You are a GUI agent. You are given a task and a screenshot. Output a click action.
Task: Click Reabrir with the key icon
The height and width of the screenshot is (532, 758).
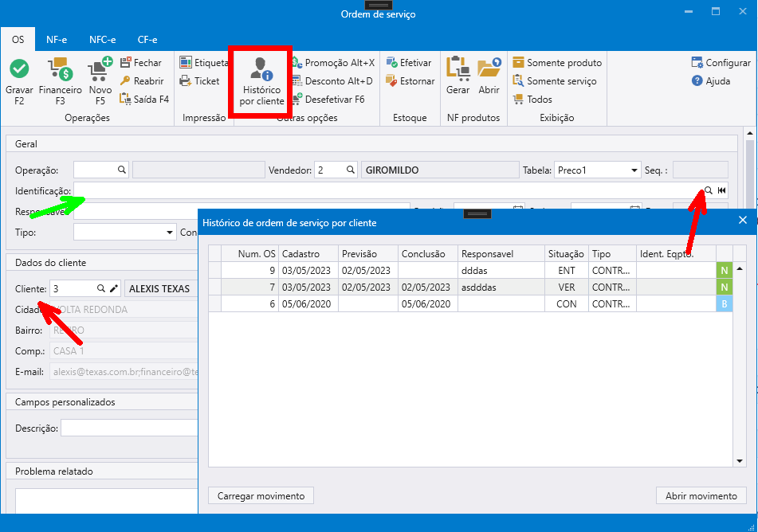pyautogui.click(x=142, y=81)
